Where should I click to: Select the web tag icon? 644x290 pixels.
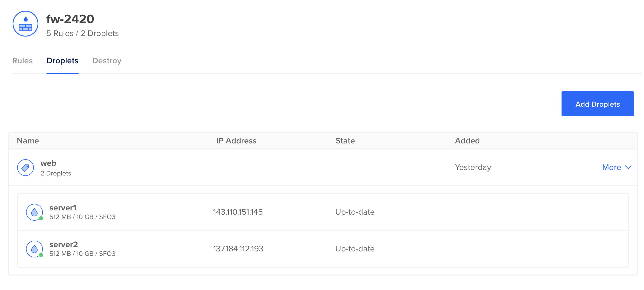pyautogui.click(x=25, y=167)
